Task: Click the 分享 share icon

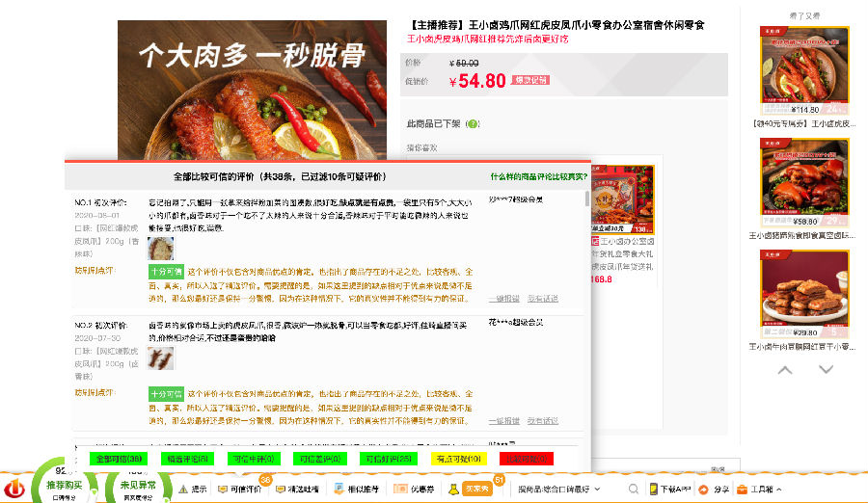Action: [704, 490]
